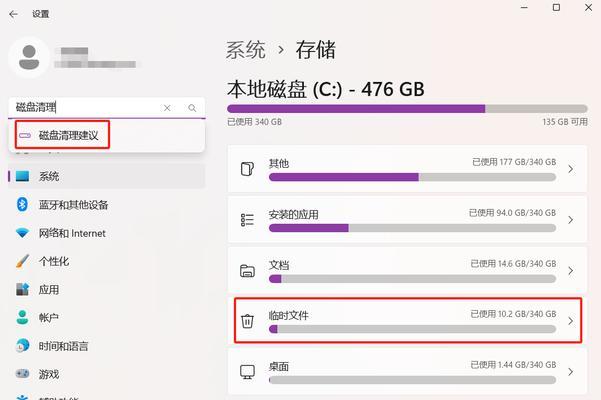Click the user avatar icon
Screen dimensions: 601x400
pos(29,57)
